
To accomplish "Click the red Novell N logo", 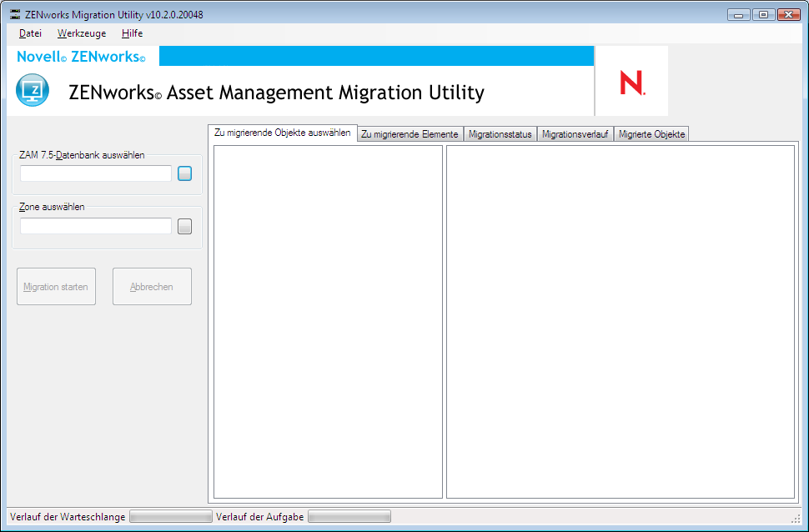I will tap(632, 83).
